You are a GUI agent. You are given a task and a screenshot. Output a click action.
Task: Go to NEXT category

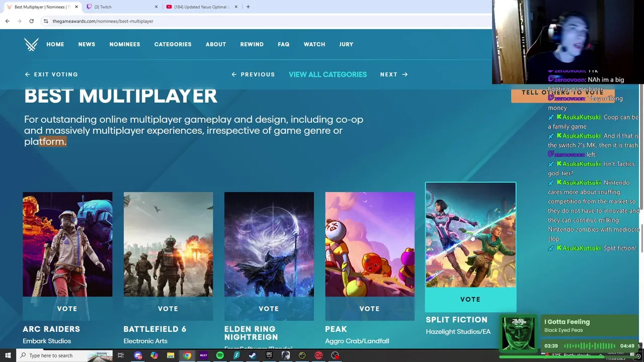[x=394, y=74]
